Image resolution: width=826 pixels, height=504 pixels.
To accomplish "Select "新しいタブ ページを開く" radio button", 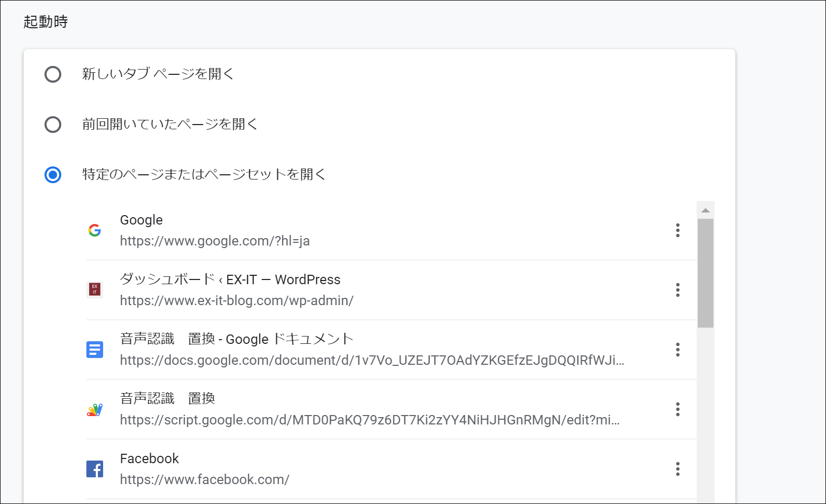I will tap(53, 74).
